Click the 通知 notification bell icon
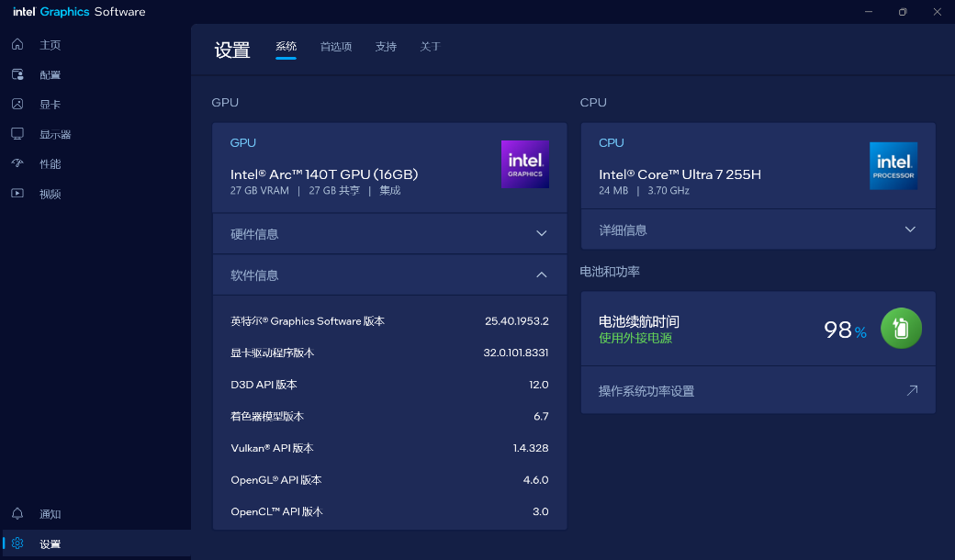This screenshot has width=955, height=560. (17, 514)
